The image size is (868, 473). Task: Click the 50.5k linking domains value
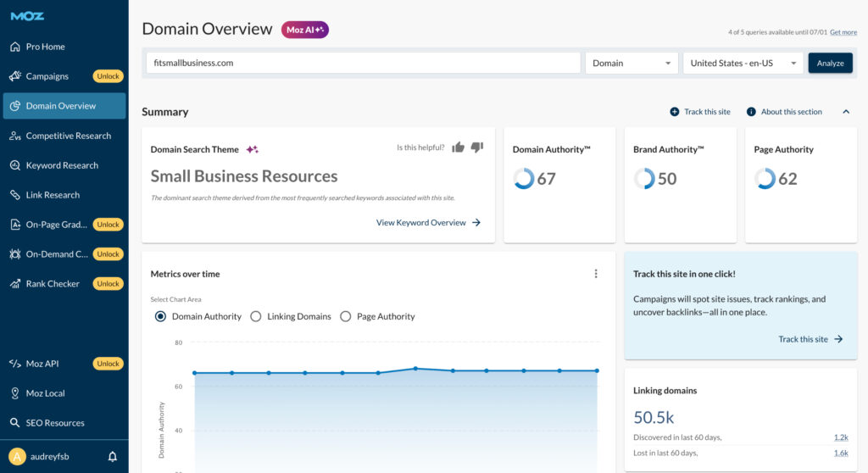[654, 417]
